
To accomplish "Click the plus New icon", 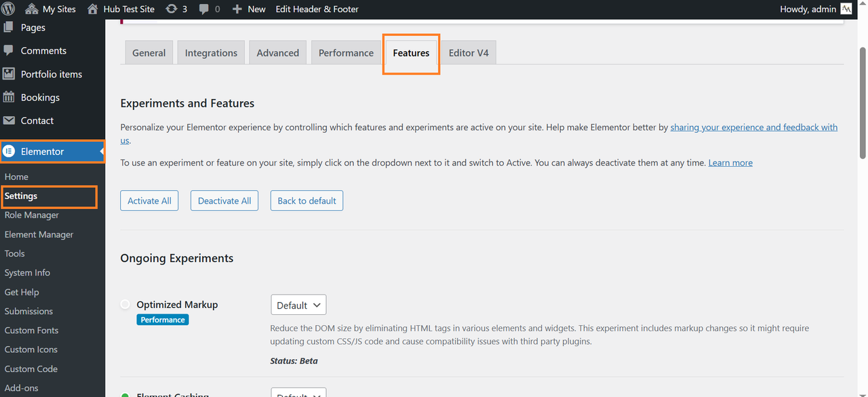I will (x=237, y=9).
